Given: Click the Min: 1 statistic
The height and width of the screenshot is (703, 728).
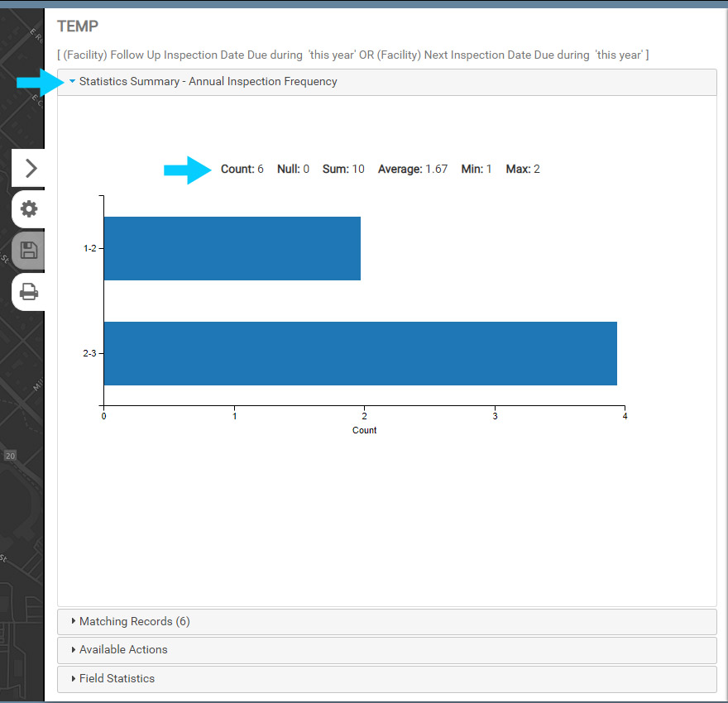Looking at the screenshot, I should tap(477, 169).
